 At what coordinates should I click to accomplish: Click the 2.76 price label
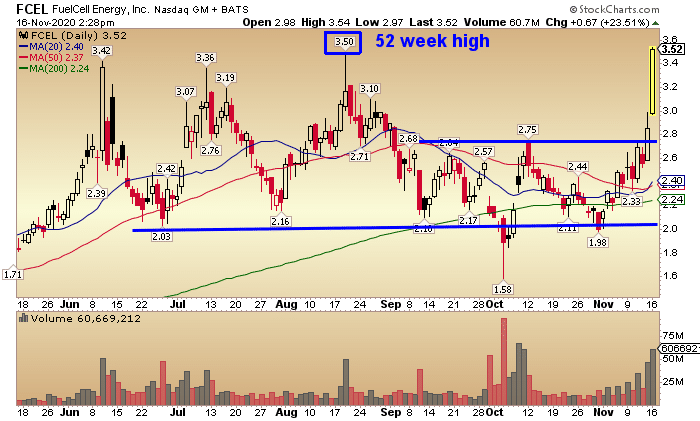(x=210, y=150)
